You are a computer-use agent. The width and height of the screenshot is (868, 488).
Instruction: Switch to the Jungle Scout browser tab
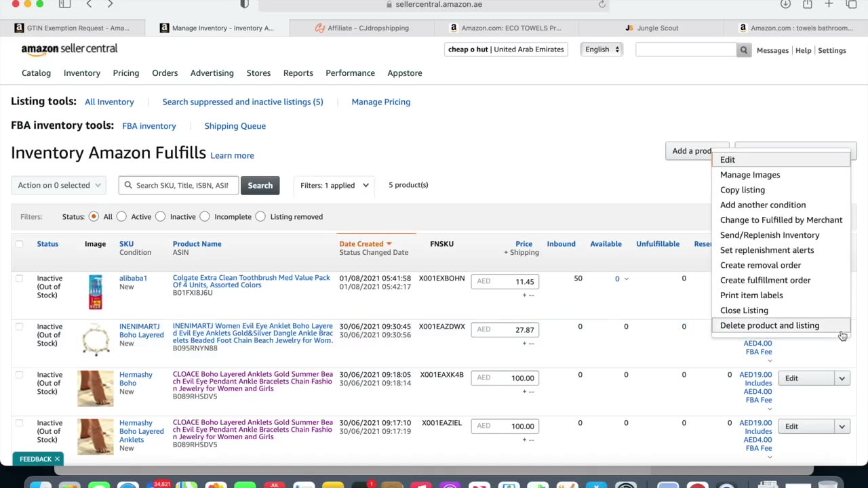tap(651, 28)
